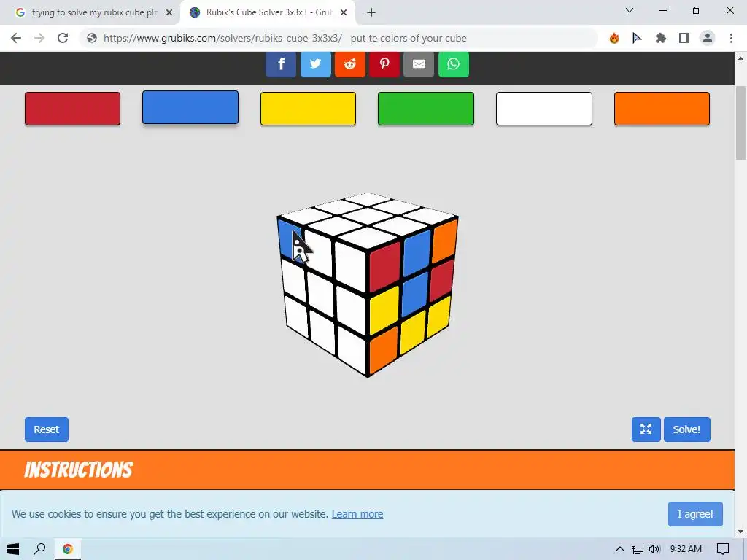
Task: Share page on Facebook
Action: 281,64
